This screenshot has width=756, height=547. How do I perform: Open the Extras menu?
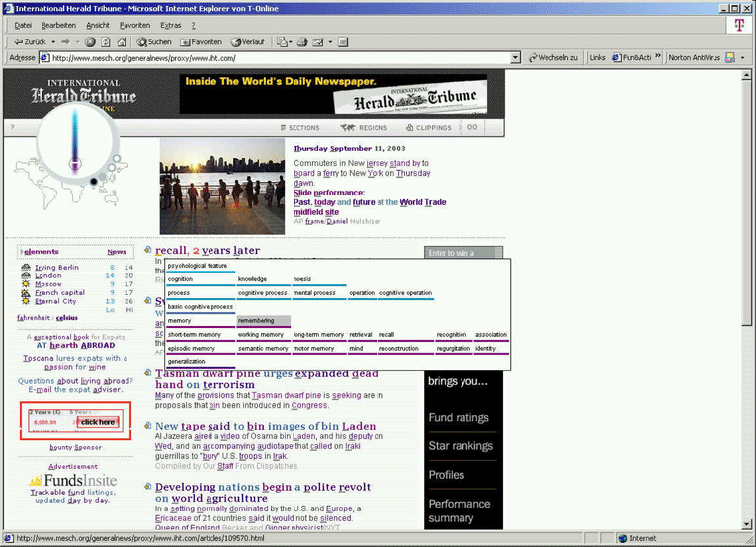(170, 25)
